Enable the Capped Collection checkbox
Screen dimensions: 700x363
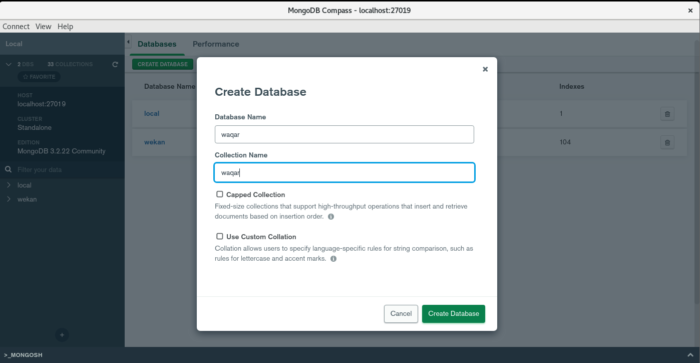(x=219, y=194)
